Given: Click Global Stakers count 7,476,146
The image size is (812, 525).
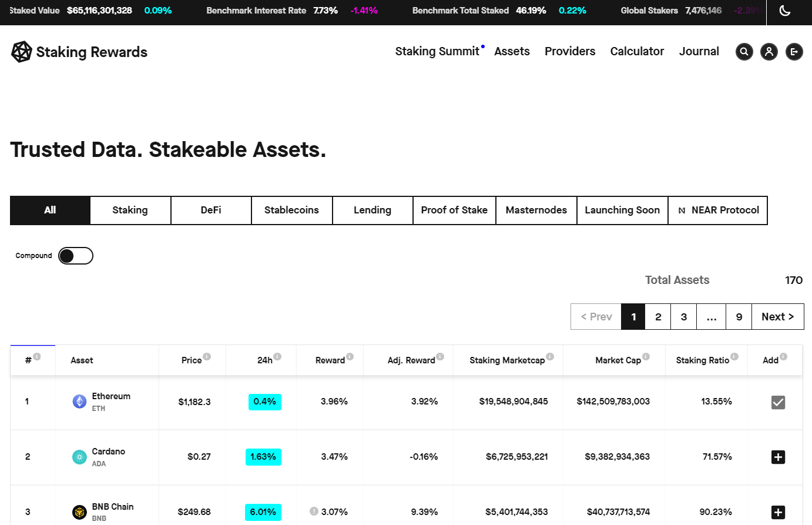Looking at the screenshot, I should pos(703,11).
